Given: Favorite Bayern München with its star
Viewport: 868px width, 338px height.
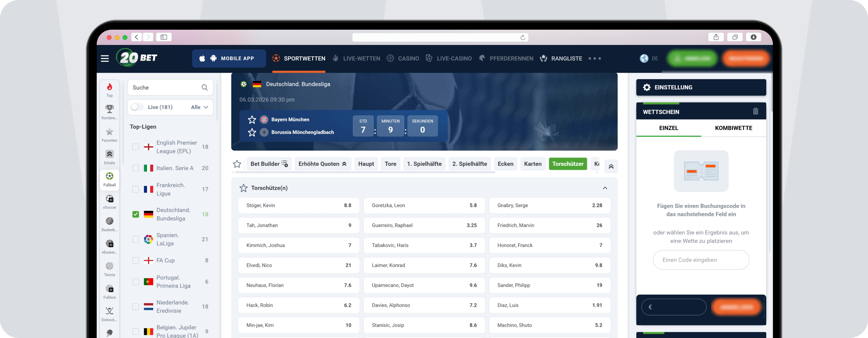Looking at the screenshot, I should click(x=252, y=120).
